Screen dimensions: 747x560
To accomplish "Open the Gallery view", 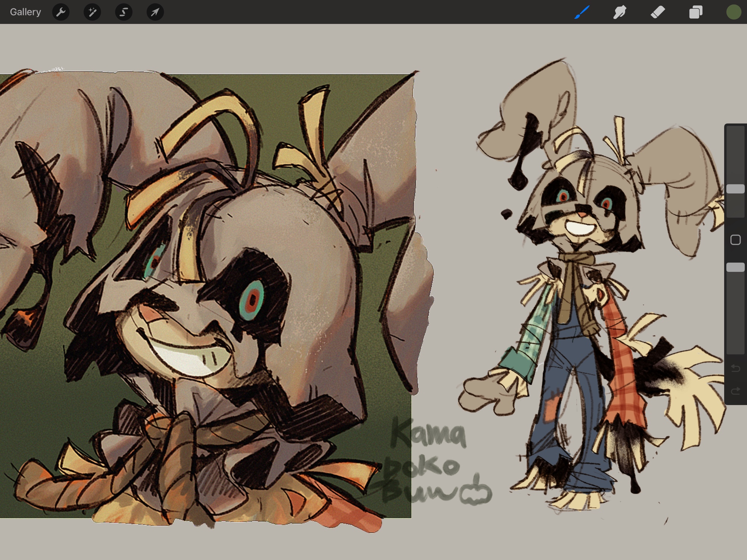I will (x=25, y=12).
